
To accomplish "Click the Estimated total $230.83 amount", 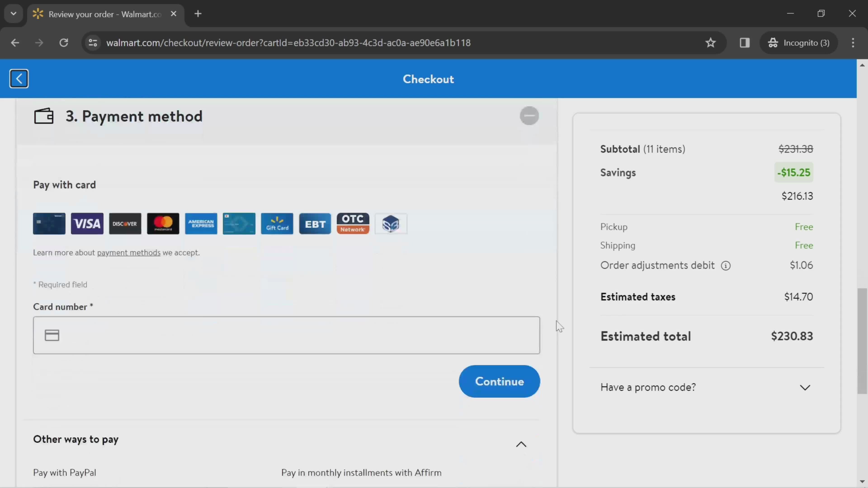I will 792,336.
